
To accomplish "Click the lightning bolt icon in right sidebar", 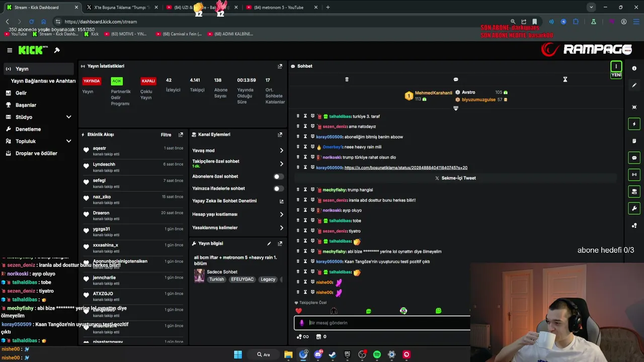I will coord(634,124).
